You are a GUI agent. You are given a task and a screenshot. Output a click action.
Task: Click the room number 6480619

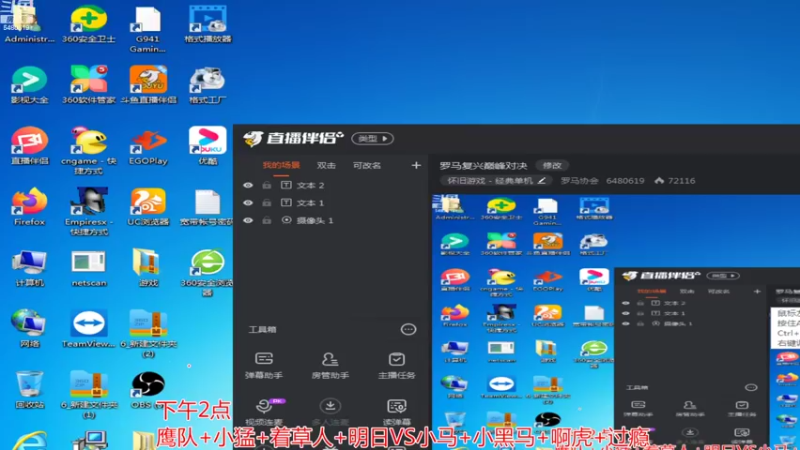pos(625,181)
